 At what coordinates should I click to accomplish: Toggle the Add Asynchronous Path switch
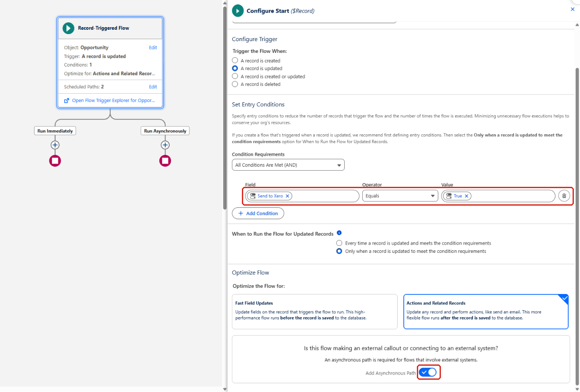pos(429,372)
